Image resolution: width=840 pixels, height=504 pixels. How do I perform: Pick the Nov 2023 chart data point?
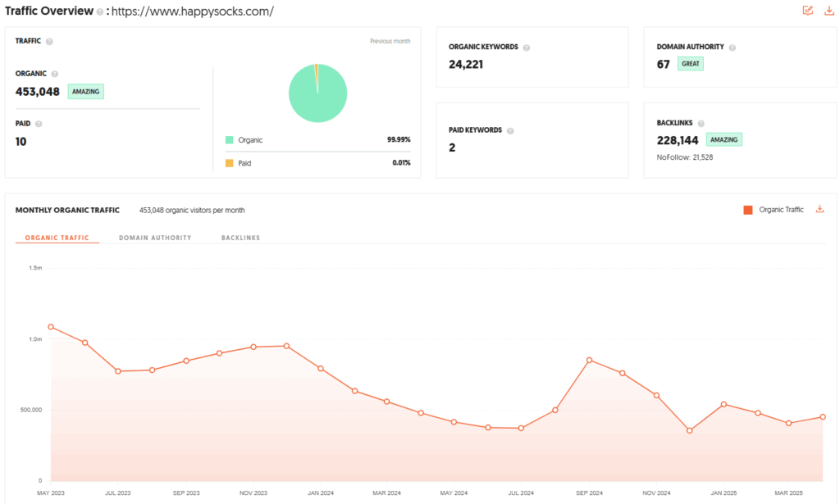click(x=253, y=347)
